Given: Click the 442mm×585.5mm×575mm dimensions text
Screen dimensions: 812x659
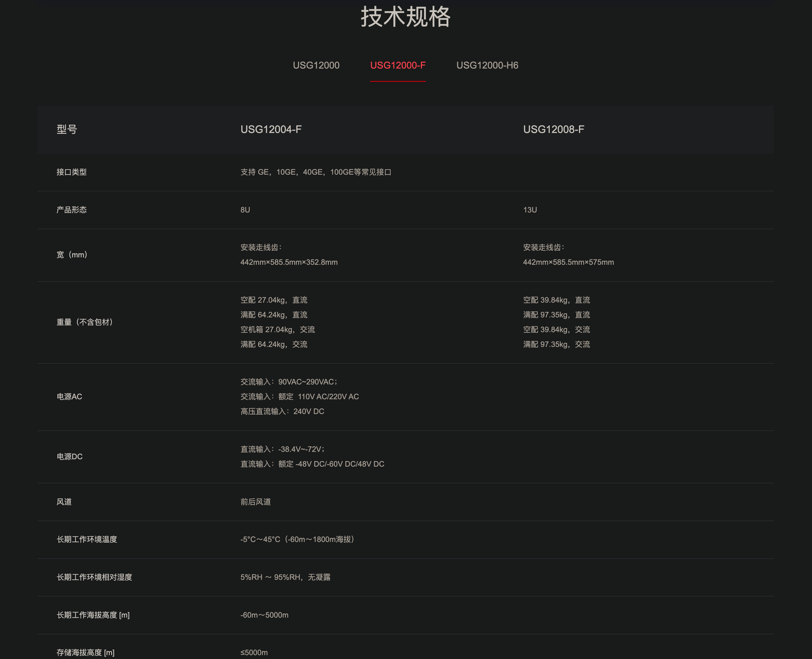Looking at the screenshot, I should tap(568, 262).
